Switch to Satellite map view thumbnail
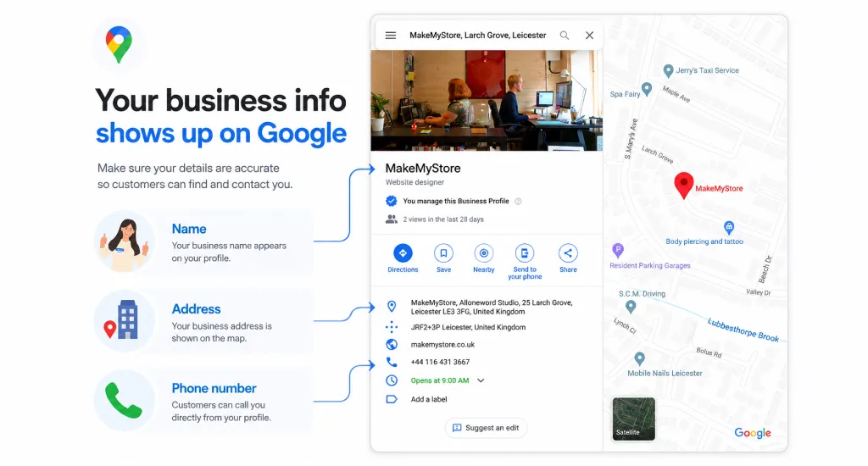Viewport: 868px width, 466px height. click(x=634, y=419)
